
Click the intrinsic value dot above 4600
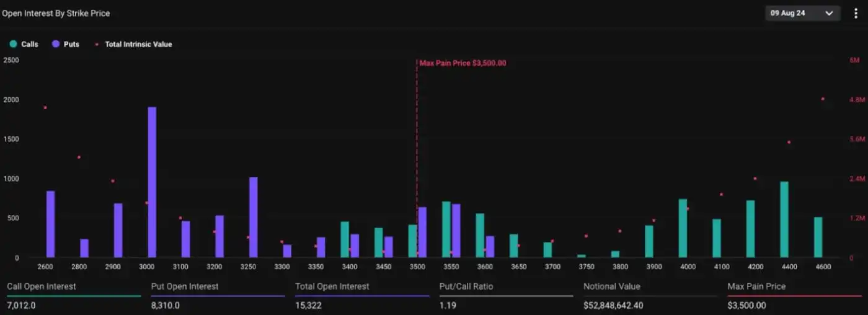(x=823, y=99)
